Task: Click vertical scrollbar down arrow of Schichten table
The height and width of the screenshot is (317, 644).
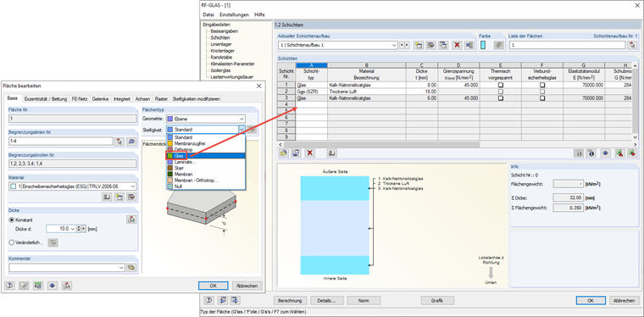Action: click(636, 137)
